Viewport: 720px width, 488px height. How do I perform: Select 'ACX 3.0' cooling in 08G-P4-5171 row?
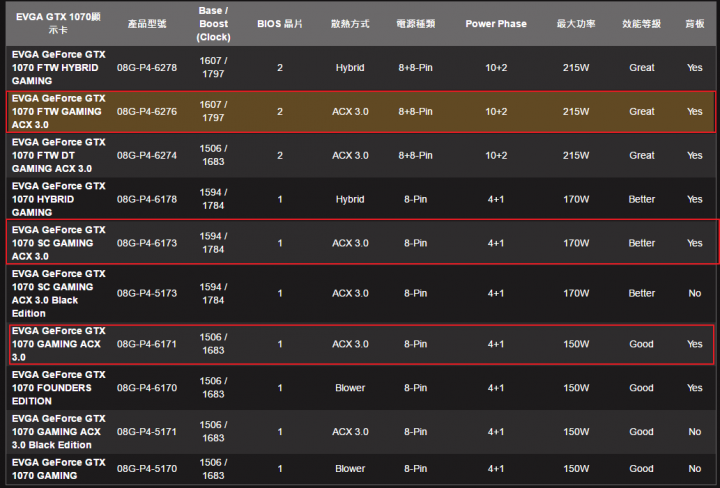pos(350,432)
